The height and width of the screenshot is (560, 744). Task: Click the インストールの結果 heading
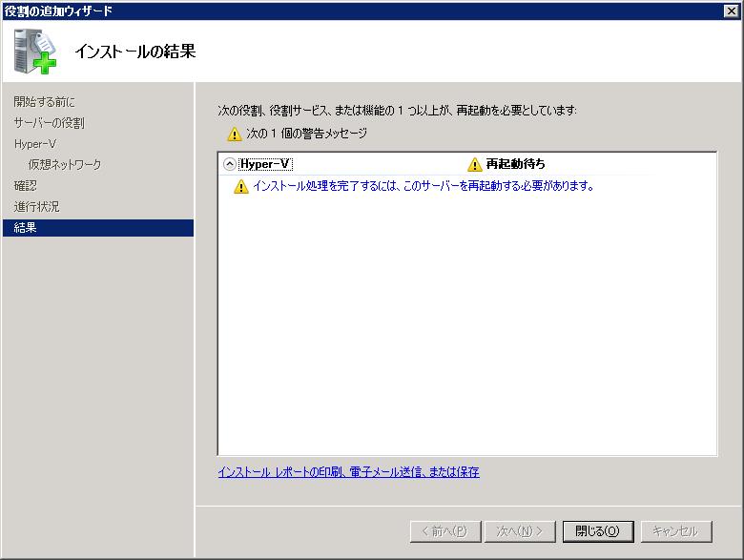point(135,52)
